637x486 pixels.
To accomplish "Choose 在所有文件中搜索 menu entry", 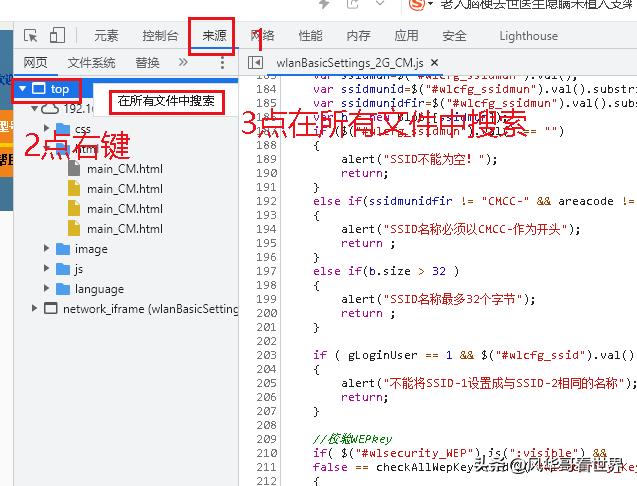I will (x=166, y=101).
